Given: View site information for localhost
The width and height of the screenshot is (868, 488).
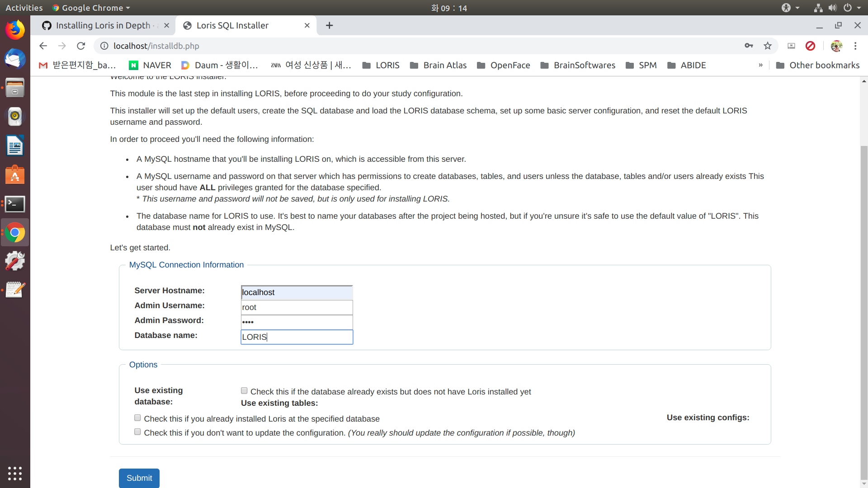Looking at the screenshot, I should point(104,46).
